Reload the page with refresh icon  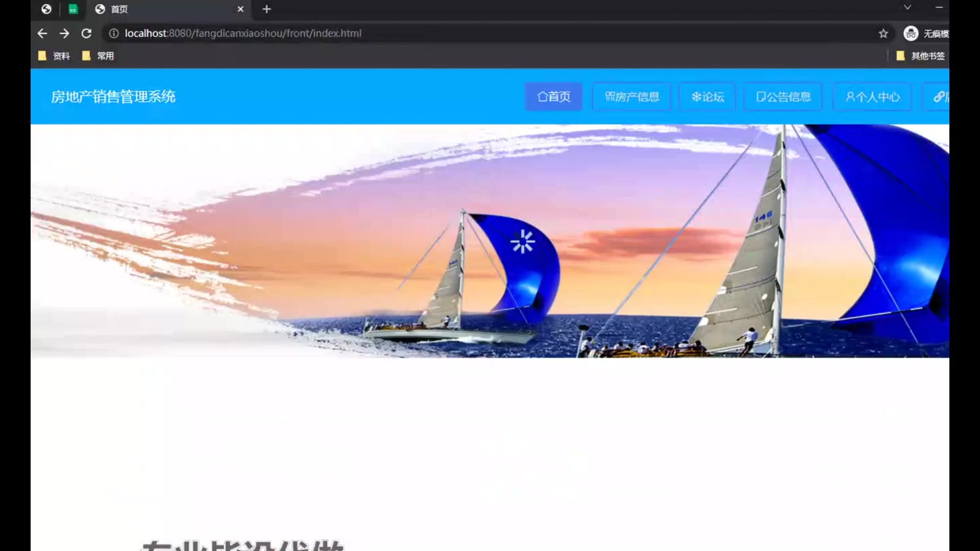[x=86, y=33]
